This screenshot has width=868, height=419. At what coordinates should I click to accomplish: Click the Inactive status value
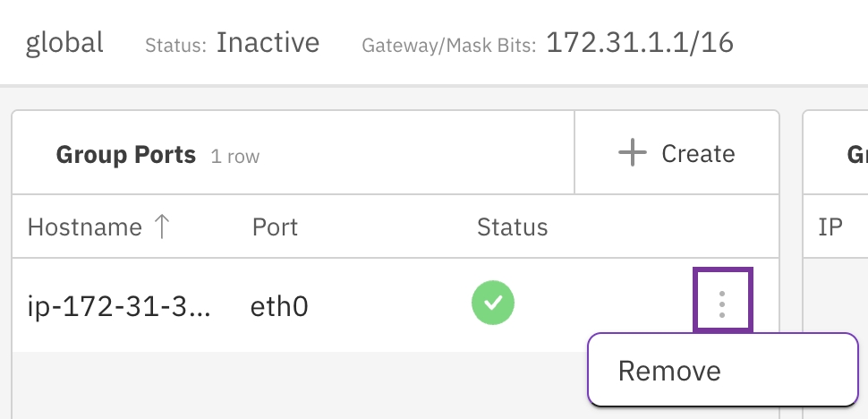[268, 42]
